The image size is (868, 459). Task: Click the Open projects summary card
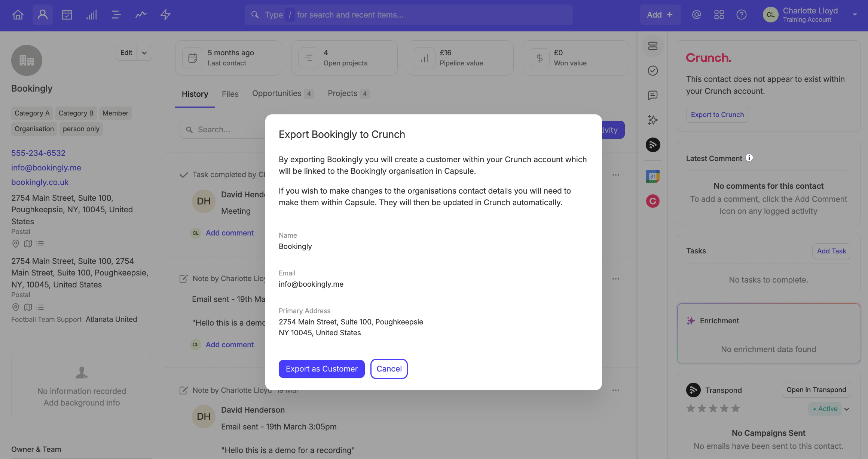coord(344,58)
